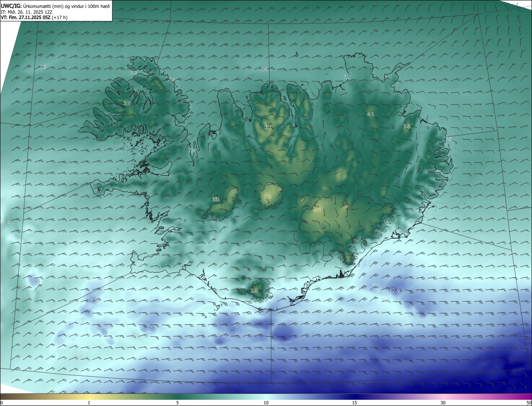Click the 3.9 value over the Westfjords
The image size is (532, 406).
tap(127, 103)
